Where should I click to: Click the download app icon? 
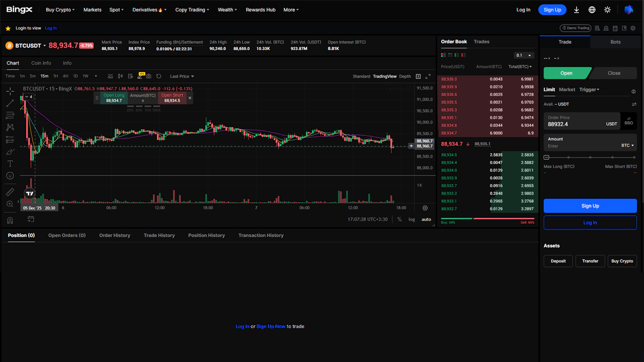[x=576, y=10]
